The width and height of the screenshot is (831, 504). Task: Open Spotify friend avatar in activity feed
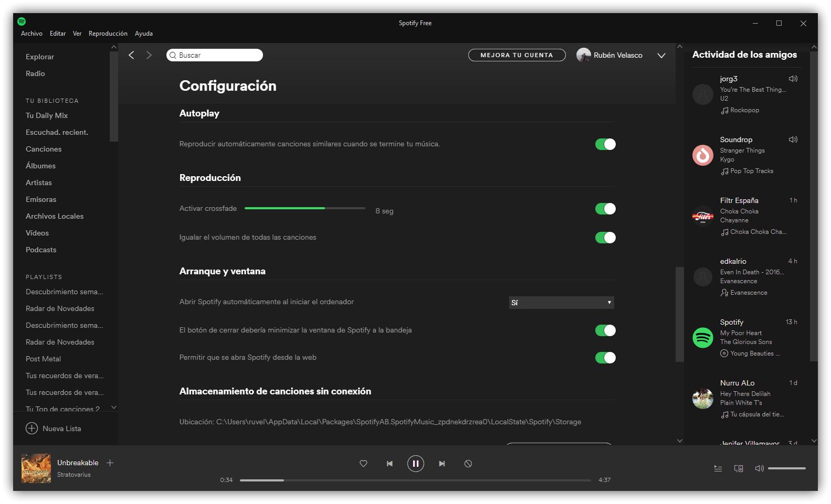click(x=703, y=338)
